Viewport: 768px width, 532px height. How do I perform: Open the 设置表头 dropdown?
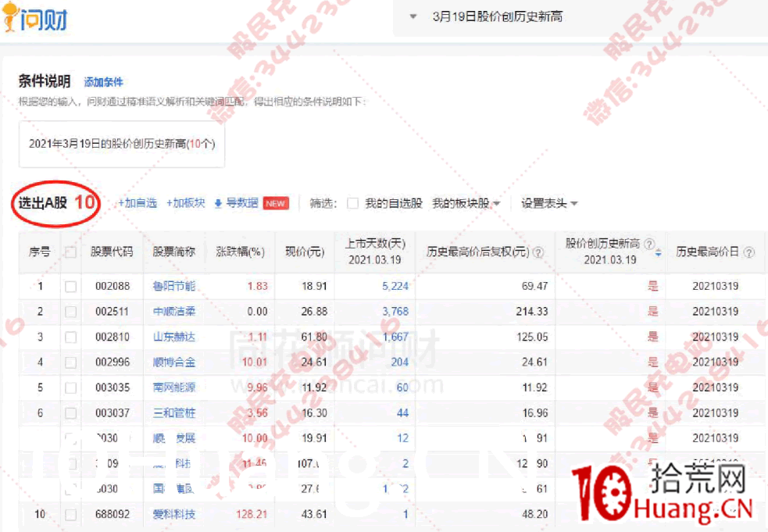[x=549, y=203]
